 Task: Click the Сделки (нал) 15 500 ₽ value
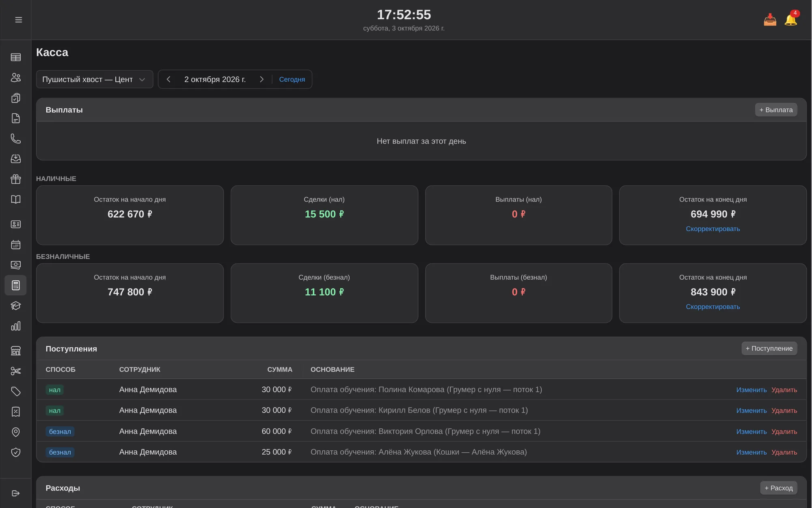[x=324, y=214]
